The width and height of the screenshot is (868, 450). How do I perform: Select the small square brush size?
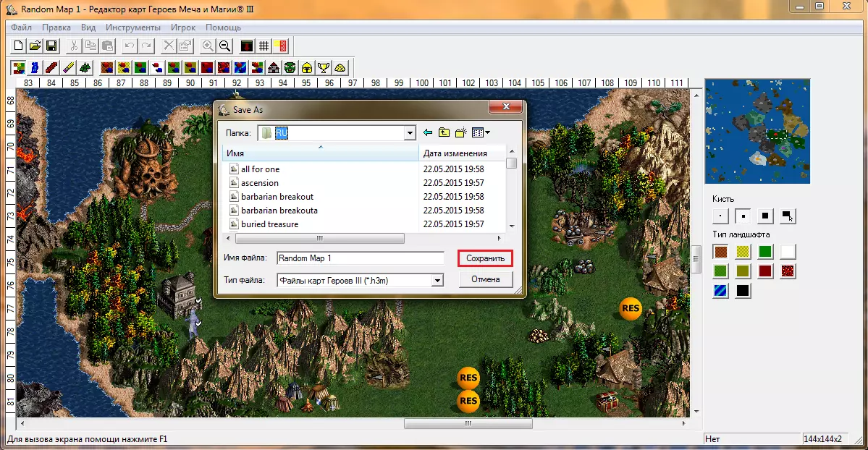point(743,216)
